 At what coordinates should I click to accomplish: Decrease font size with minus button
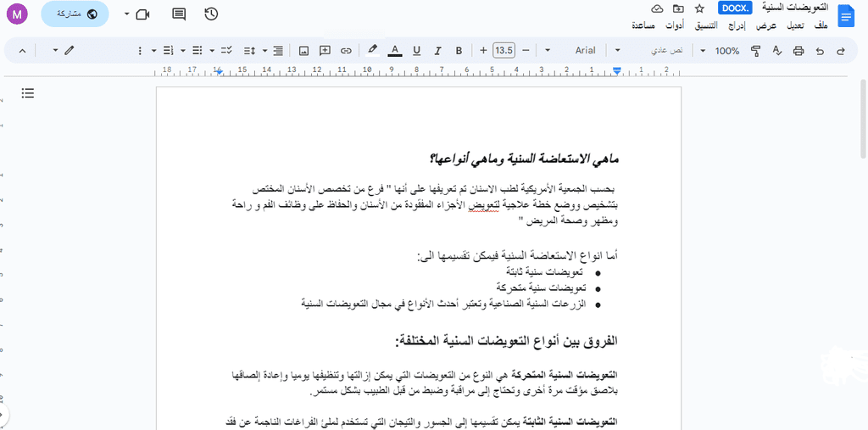click(526, 51)
